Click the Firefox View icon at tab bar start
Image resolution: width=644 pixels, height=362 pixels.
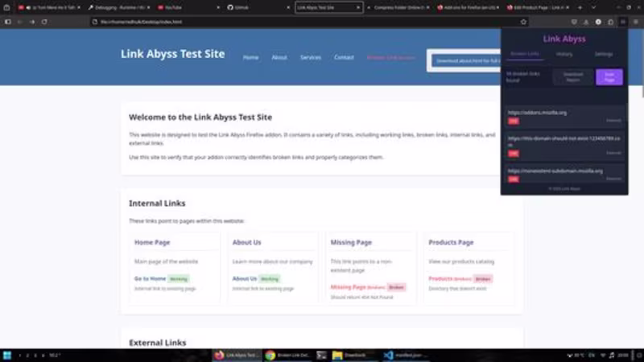[x=6, y=7]
